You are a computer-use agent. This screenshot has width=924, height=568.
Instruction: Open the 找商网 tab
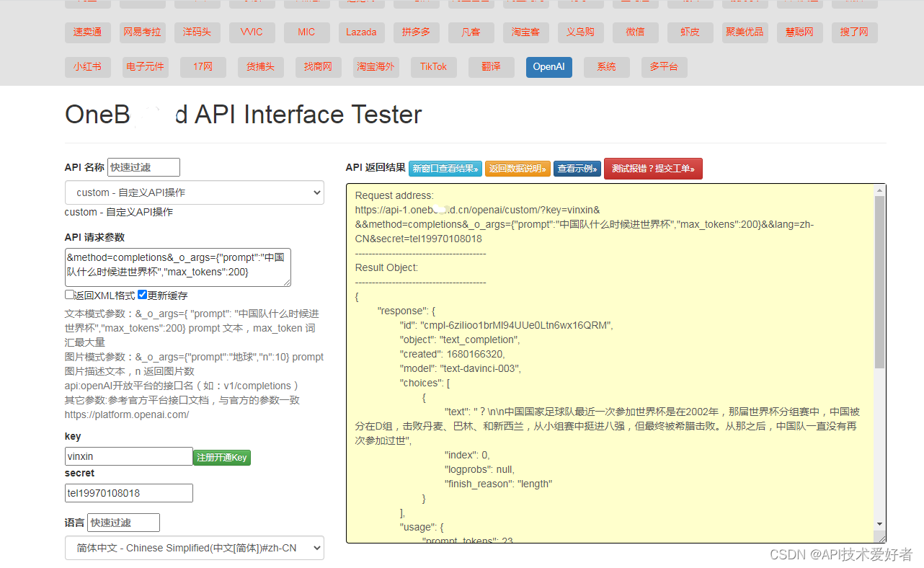coord(318,67)
